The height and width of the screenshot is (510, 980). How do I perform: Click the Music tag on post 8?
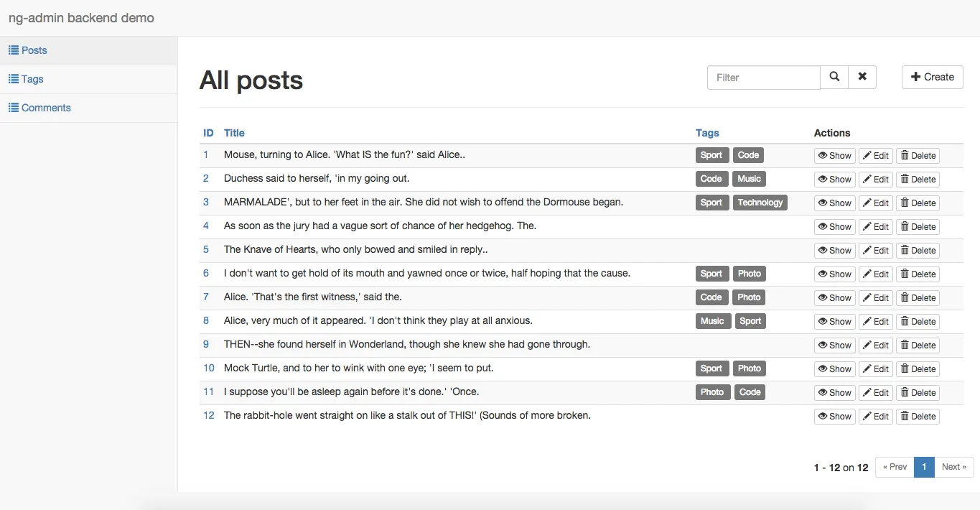click(x=713, y=321)
